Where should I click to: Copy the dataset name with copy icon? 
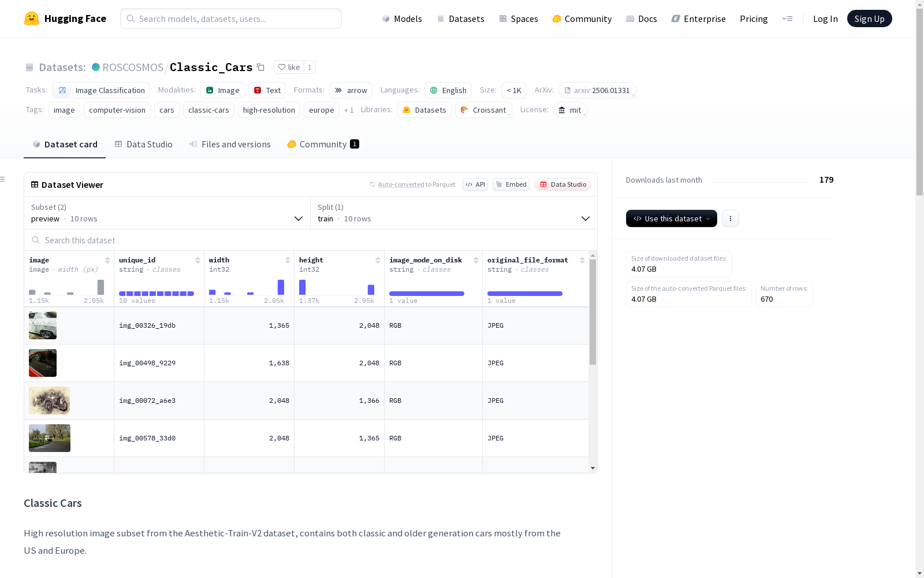point(261,67)
